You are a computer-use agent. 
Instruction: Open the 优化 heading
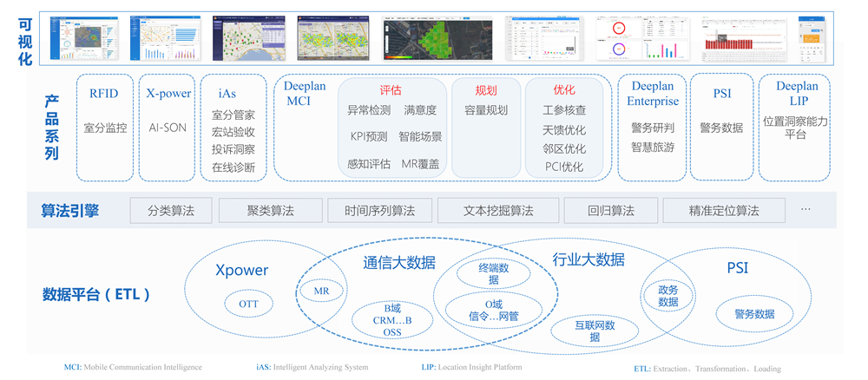[x=564, y=90]
